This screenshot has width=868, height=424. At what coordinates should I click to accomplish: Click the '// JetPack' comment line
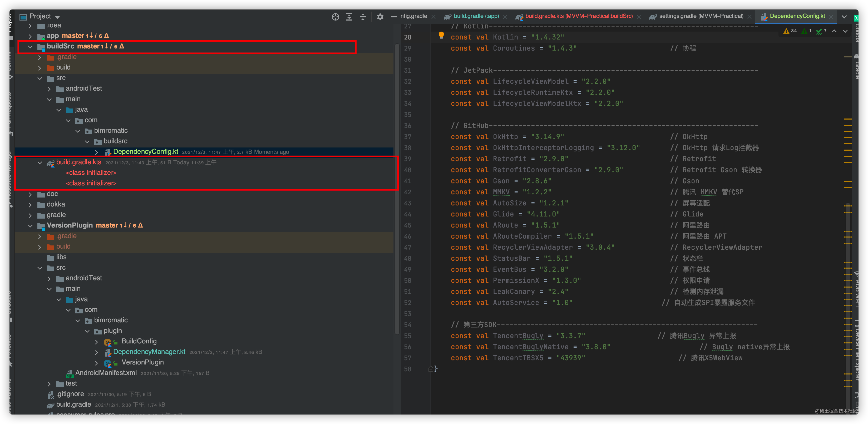pyautogui.click(x=604, y=70)
